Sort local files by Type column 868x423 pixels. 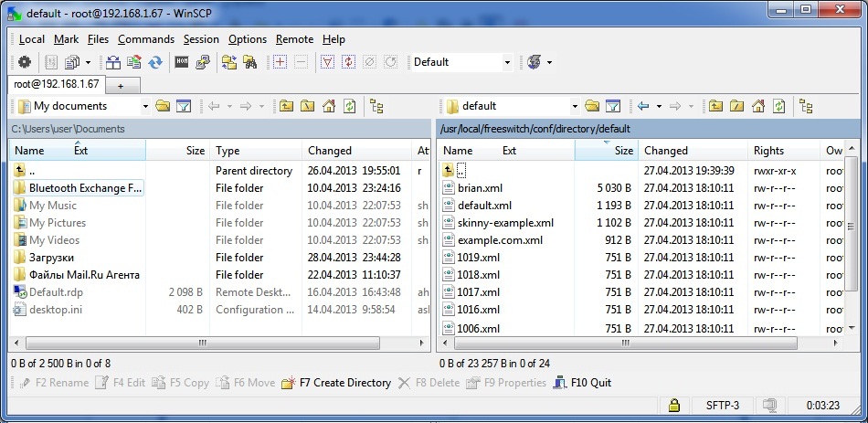(x=256, y=151)
